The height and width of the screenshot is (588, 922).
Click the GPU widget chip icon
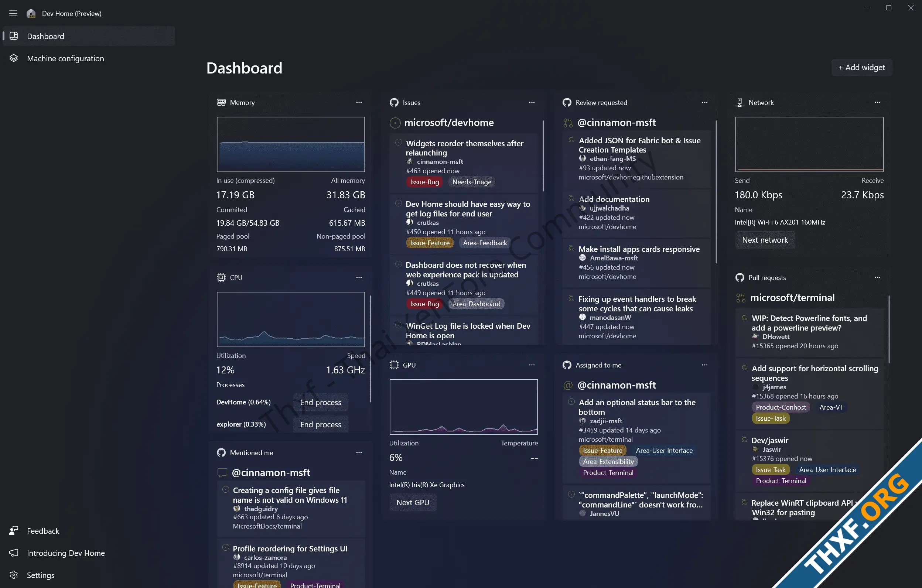click(x=394, y=365)
